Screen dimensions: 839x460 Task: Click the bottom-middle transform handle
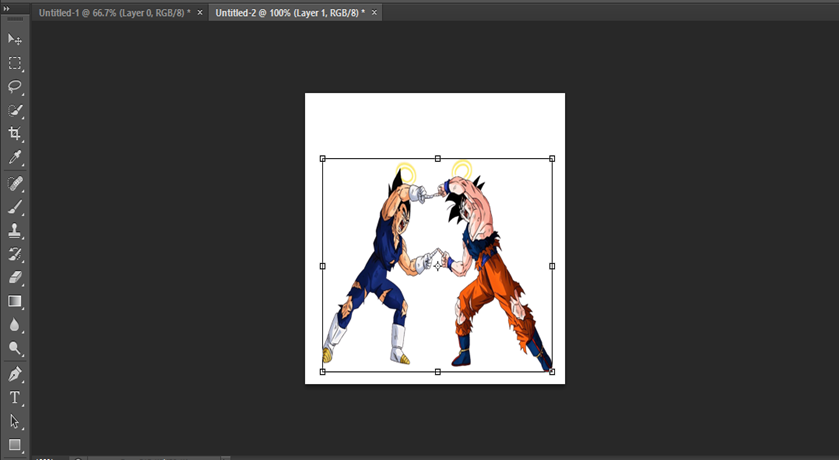click(x=438, y=372)
